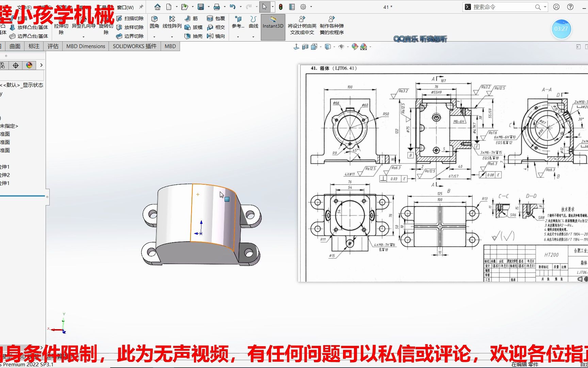Select the 圆角 (Fillet) tool
588x368 pixels.
point(154,23)
